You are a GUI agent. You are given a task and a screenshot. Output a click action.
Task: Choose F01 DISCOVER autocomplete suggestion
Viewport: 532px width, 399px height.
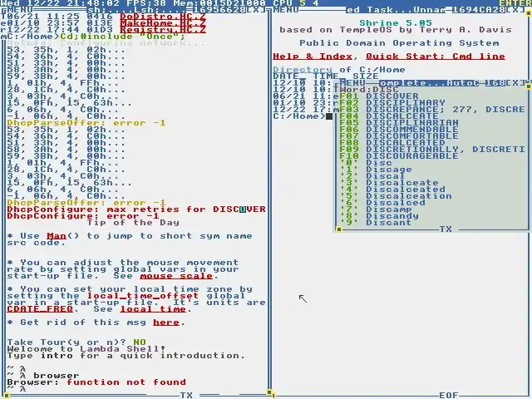379,96
